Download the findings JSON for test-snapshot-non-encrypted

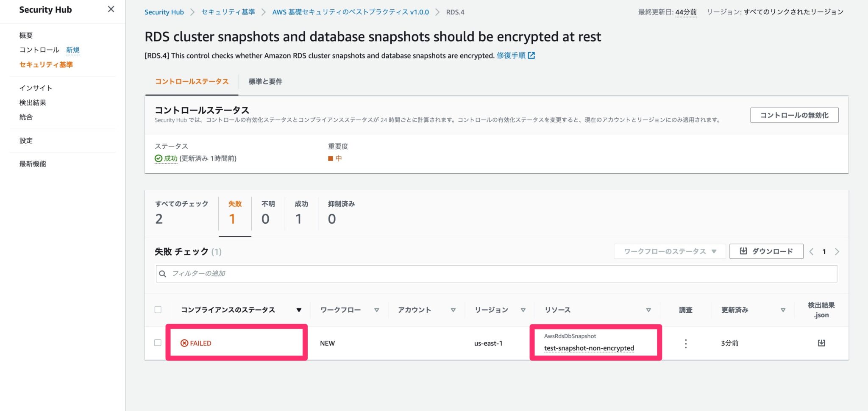(821, 343)
